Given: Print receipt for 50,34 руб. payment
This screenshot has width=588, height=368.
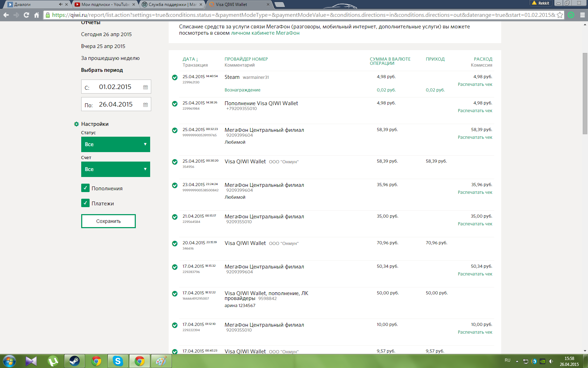Looking at the screenshot, I should pyautogui.click(x=475, y=274).
